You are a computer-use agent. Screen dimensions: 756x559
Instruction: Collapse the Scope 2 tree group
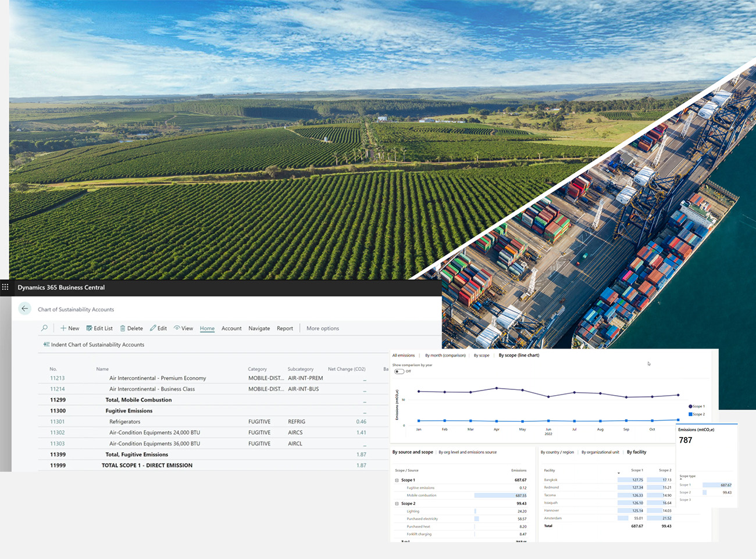(x=397, y=504)
